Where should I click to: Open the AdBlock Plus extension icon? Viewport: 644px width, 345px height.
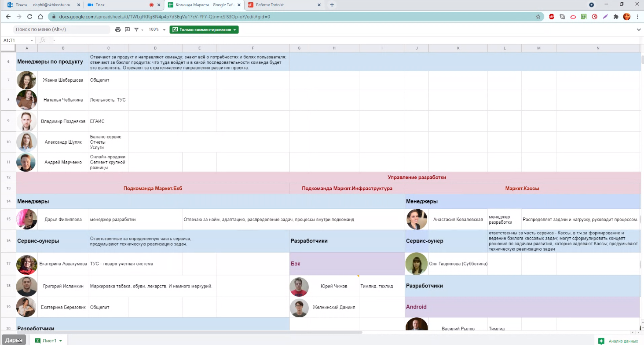point(552,17)
